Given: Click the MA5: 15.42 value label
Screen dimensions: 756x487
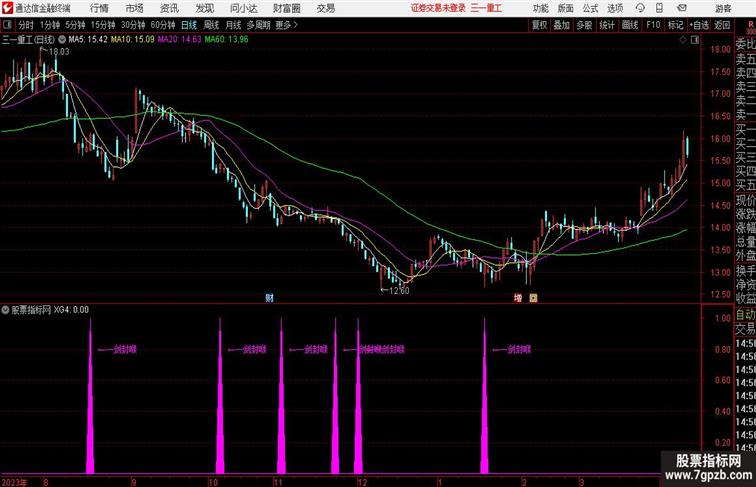Looking at the screenshot, I should (88, 40).
